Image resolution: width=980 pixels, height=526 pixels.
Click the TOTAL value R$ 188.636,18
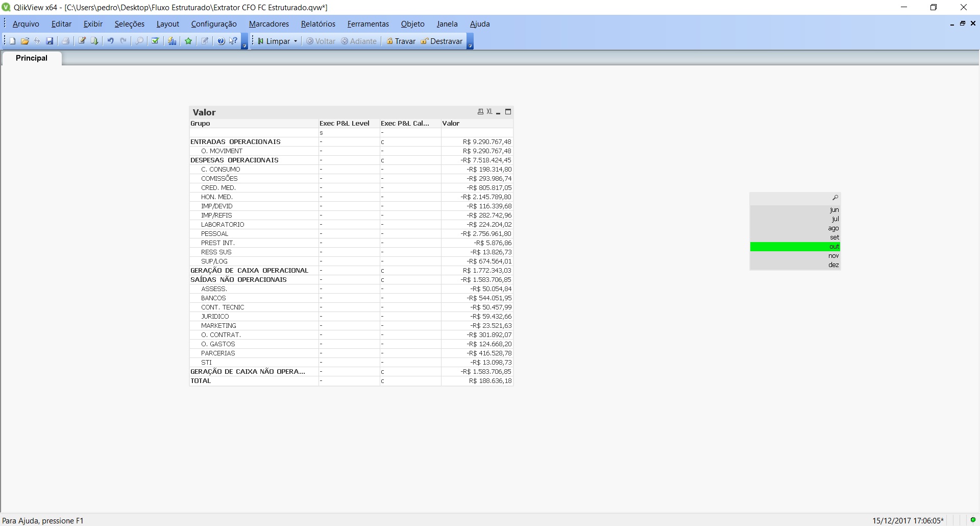(x=490, y=381)
